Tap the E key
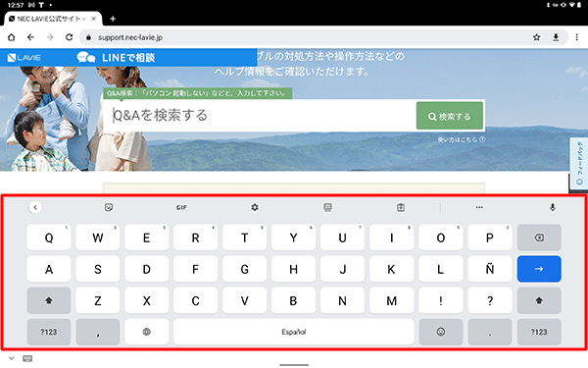This screenshot has width=588, height=368. (147, 237)
